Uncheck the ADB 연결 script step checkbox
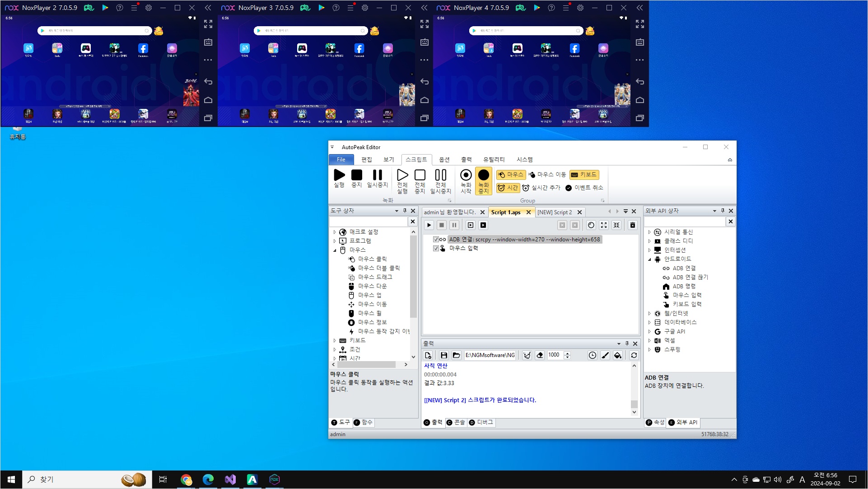Viewport: 868px width, 489px height. point(436,240)
